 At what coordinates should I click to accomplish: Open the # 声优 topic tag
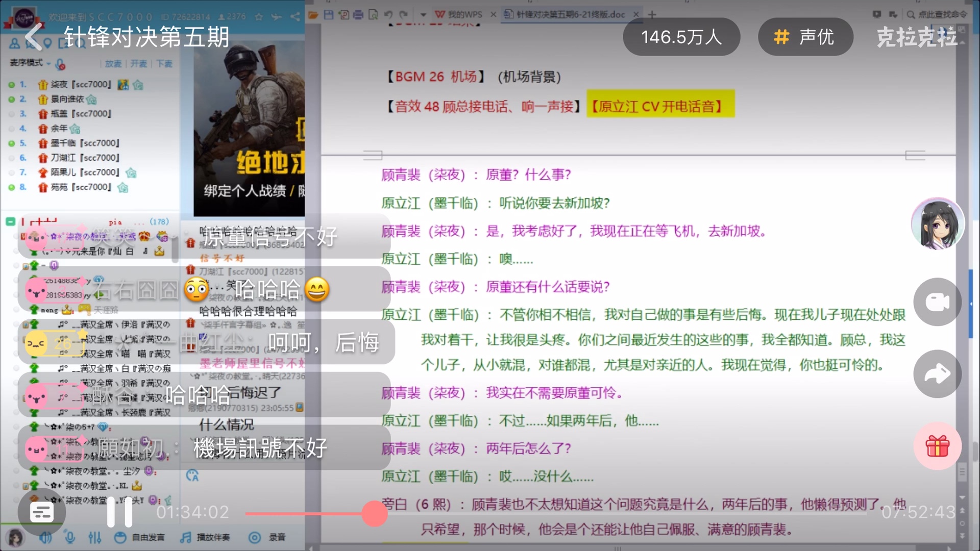pyautogui.click(x=805, y=37)
